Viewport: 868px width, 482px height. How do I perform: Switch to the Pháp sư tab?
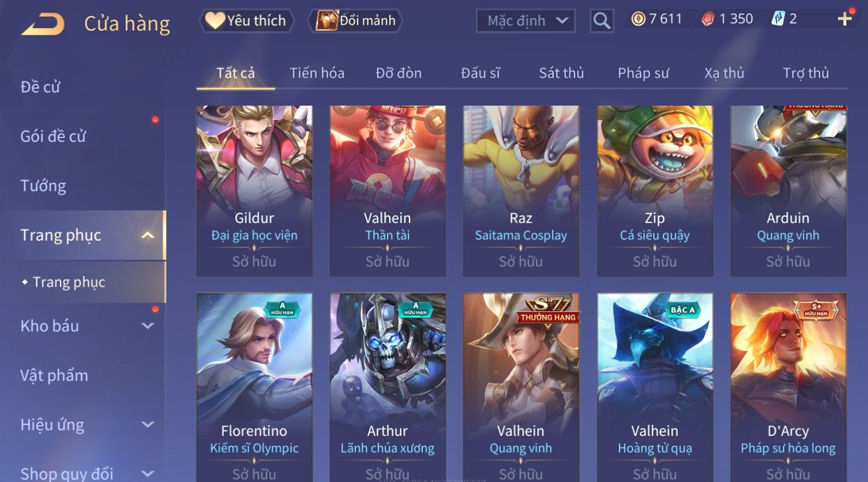(x=643, y=73)
